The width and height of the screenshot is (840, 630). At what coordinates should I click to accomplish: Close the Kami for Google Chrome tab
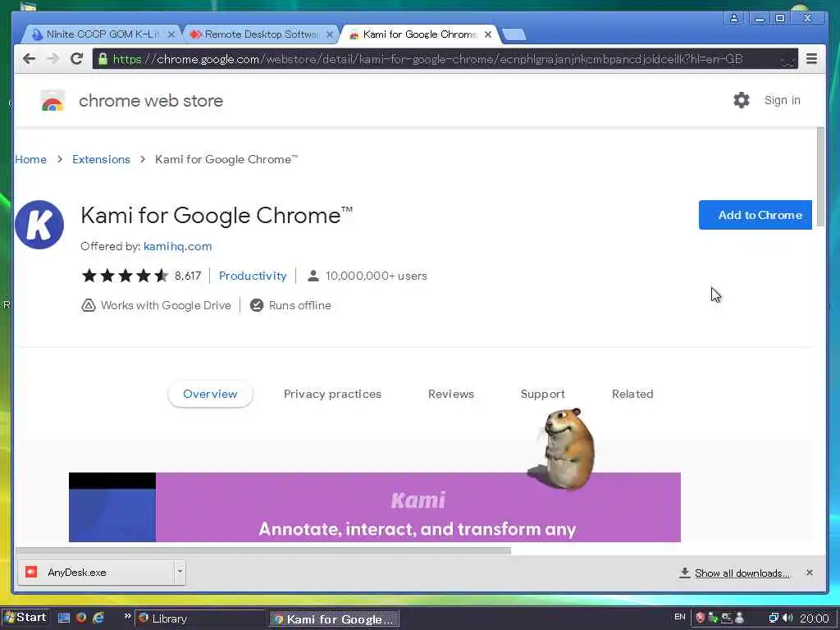click(x=487, y=34)
